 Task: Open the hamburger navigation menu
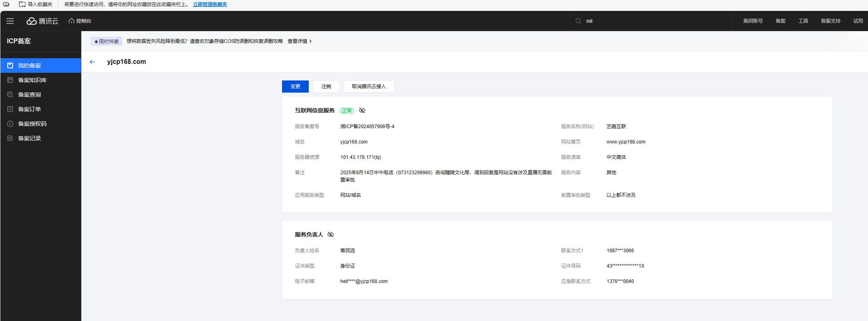10,21
